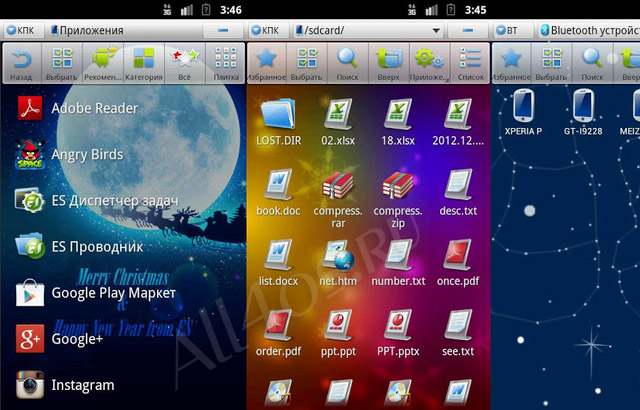
Task: Open the list.docx document
Action: coord(278,262)
